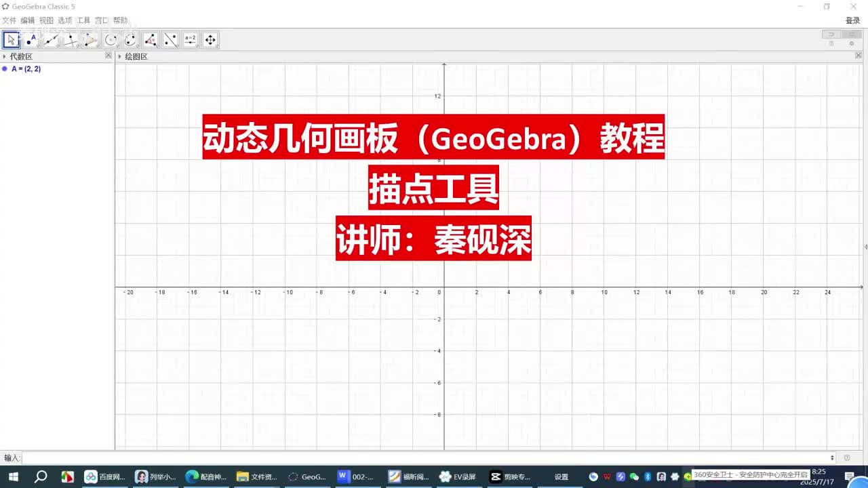Image resolution: width=868 pixels, height=488 pixels.
Task: Click WeChat icon in system tray
Action: [634, 476]
